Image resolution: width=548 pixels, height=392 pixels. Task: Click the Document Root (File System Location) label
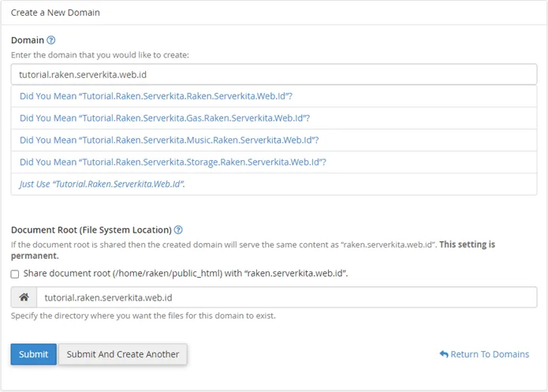coord(91,230)
